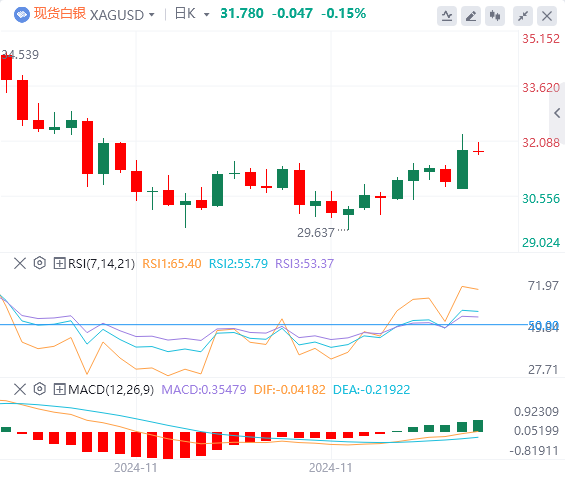Image resolution: width=565 pixels, height=479 pixels.
Task: Click the 0.92309 MACD axis label
Action: point(537,412)
